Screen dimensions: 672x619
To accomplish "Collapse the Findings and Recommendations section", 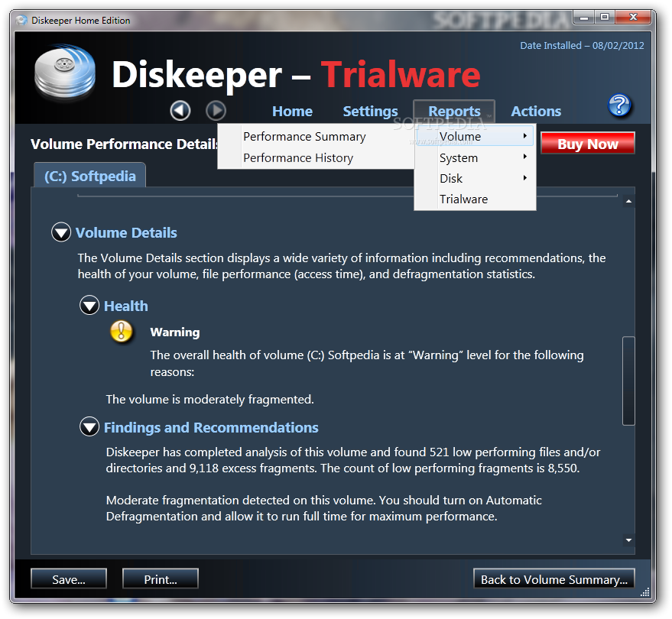I will click(89, 427).
